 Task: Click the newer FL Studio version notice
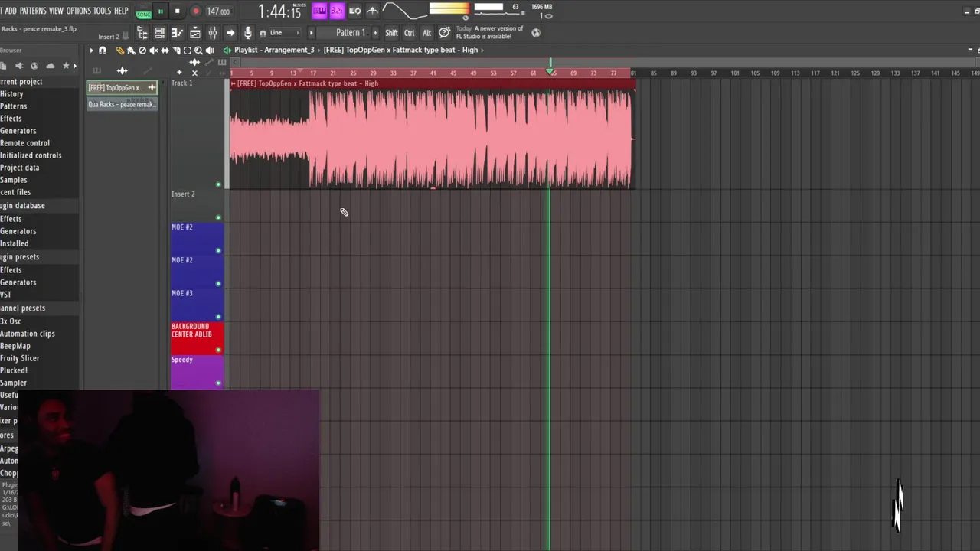[x=489, y=32]
